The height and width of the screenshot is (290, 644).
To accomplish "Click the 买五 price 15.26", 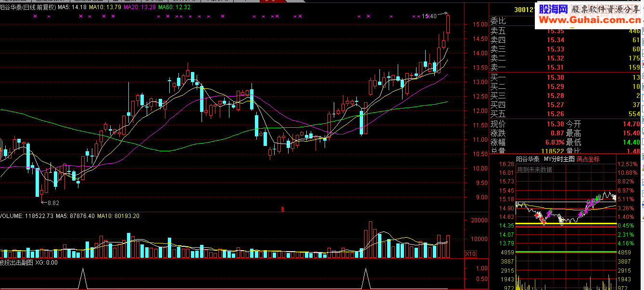I will coord(556,114).
